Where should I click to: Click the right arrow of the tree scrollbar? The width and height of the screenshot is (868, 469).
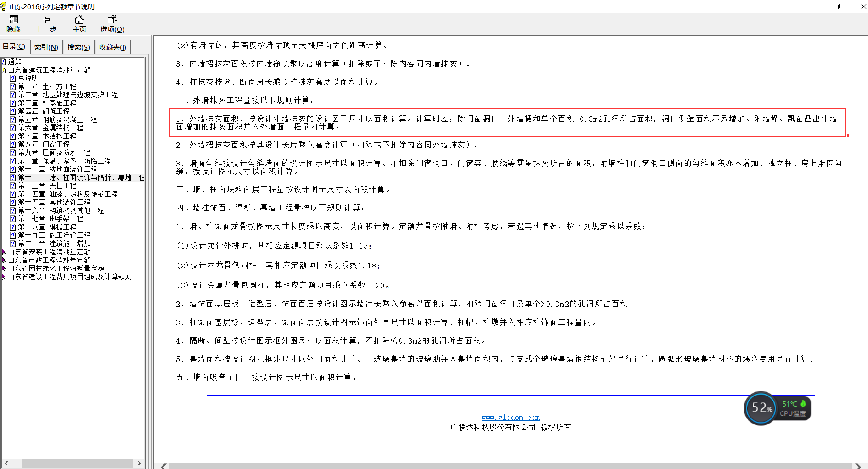pyautogui.click(x=139, y=463)
